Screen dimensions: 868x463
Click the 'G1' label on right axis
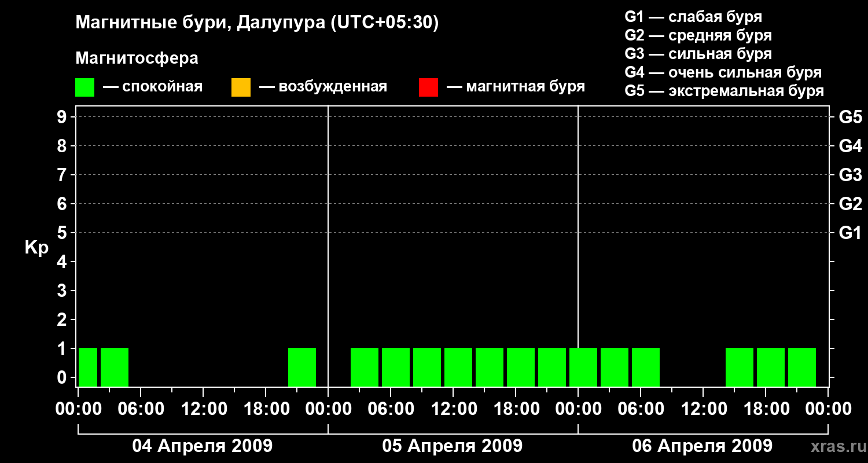(x=851, y=233)
